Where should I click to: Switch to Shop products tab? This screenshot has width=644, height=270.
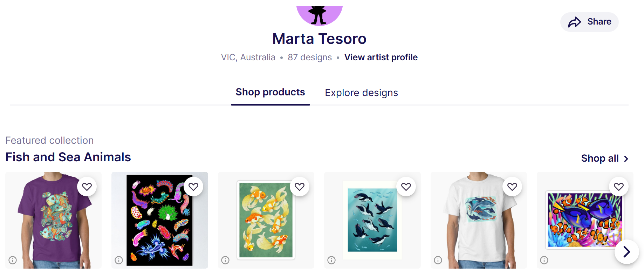[270, 92]
